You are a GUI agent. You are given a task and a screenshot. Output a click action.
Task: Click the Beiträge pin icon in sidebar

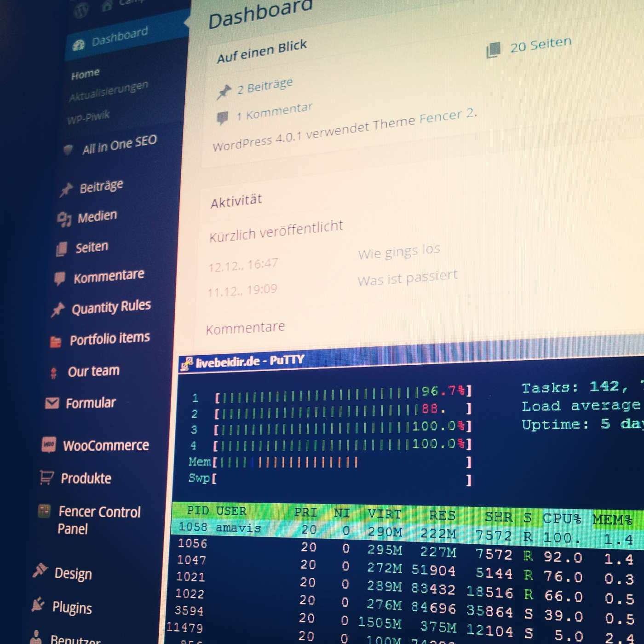66,189
